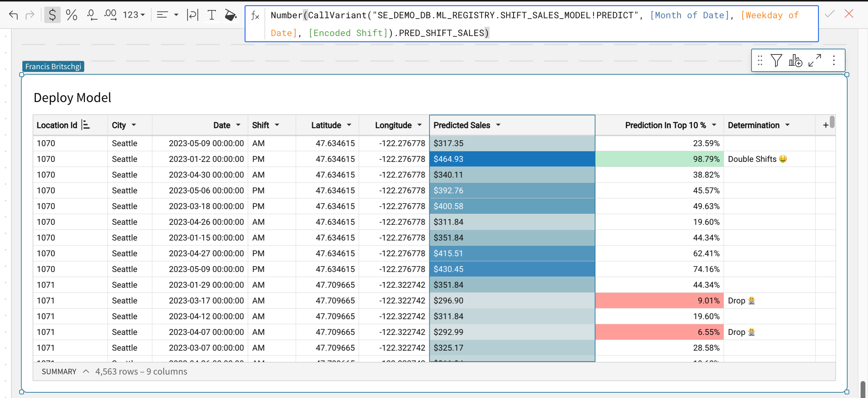
Task: Click the Deploy Model title
Action: [x=72, y=98]
